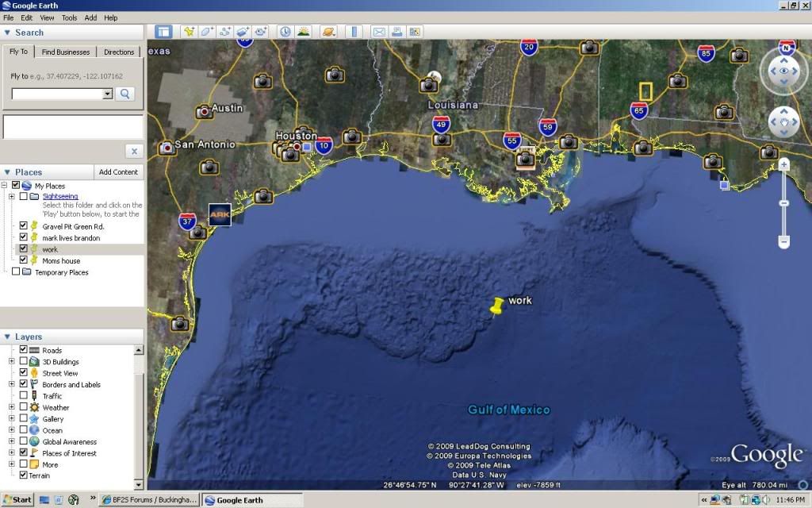Click the zoom slider thumb handle

coord(784,203)
